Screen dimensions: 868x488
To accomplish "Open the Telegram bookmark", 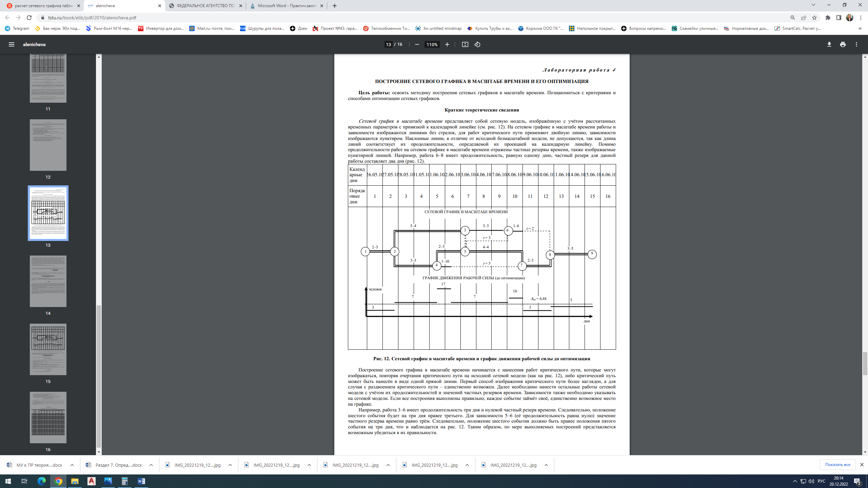I will point(17,28).
